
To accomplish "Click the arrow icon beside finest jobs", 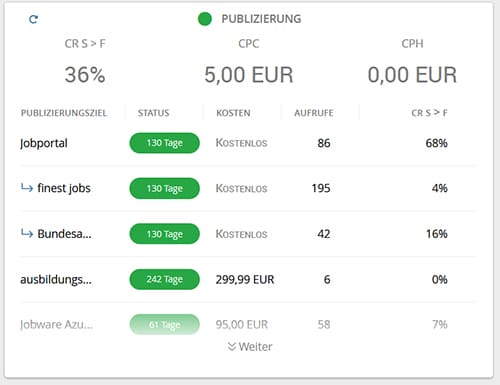I will click(27, 188).
